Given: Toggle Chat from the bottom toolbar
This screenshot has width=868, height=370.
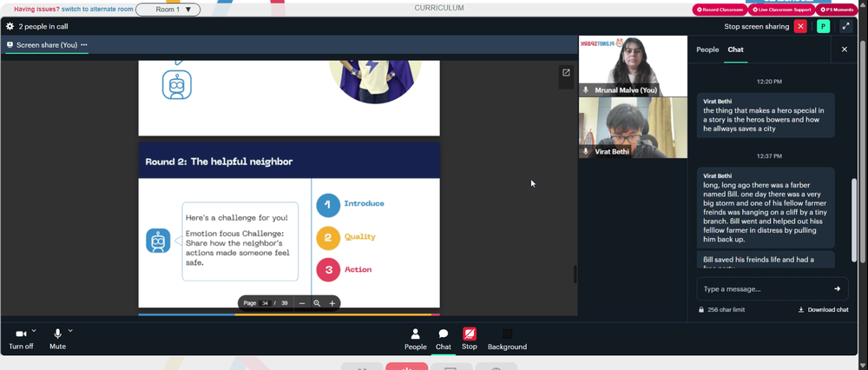Looking at the screenshot, I should coord(444,339).
